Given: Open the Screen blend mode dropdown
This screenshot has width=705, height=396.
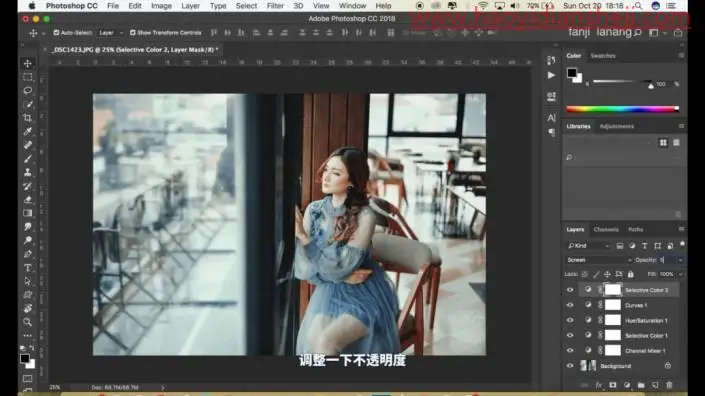Looking at the screenshot, I should point(598,260).
